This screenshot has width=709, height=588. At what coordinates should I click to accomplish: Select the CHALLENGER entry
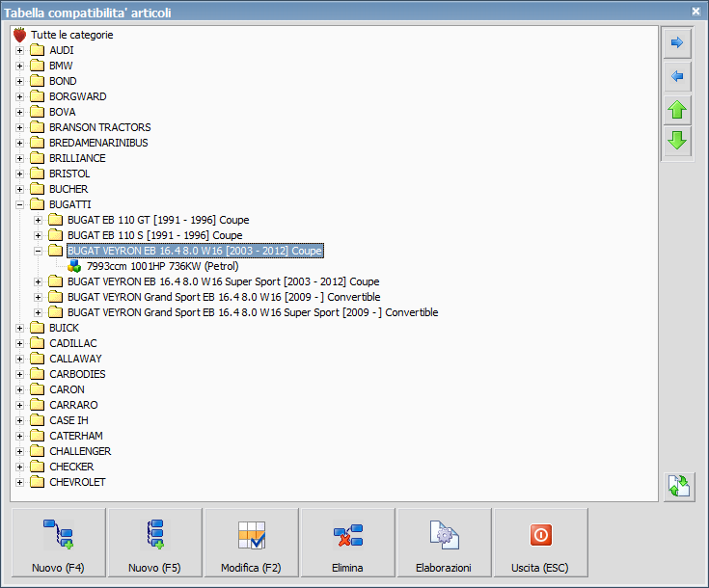(80, 451)
